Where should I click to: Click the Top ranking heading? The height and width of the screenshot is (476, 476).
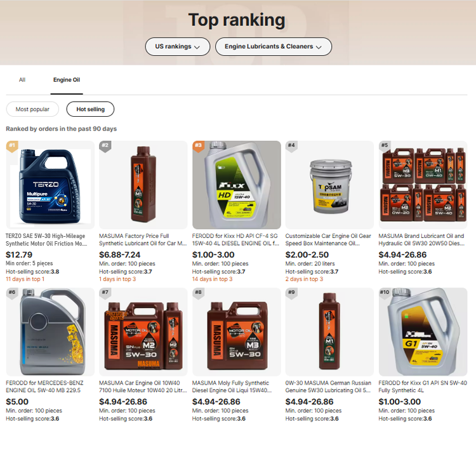(x=237, y=20)
